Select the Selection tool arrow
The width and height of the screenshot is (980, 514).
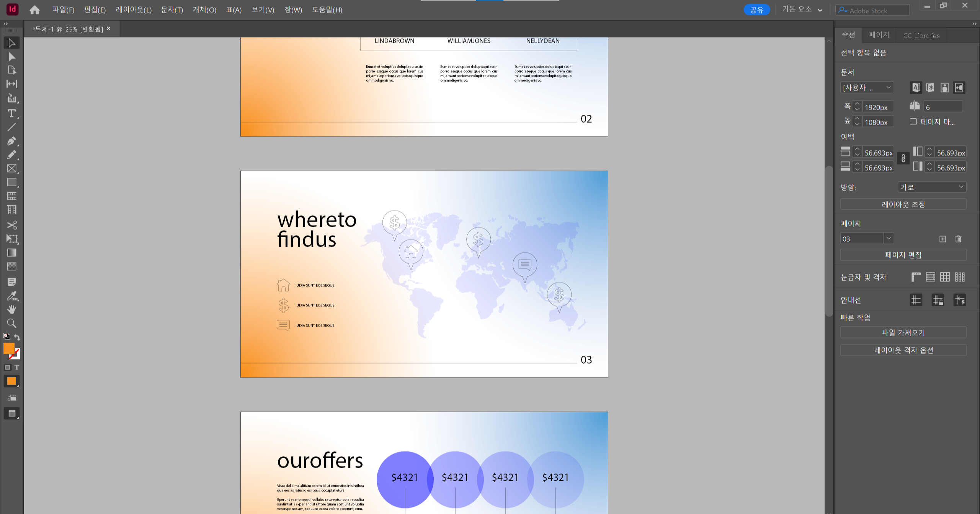click(11, 43)
